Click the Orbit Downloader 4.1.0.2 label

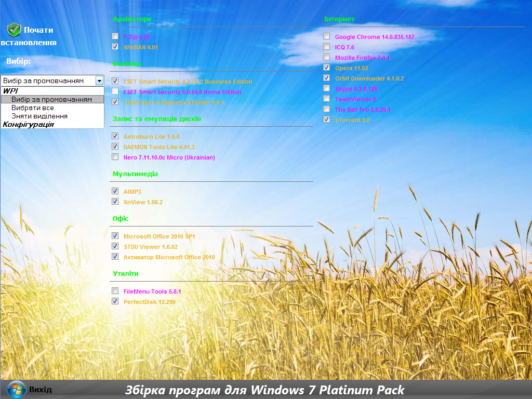click(x=369, y=79)
